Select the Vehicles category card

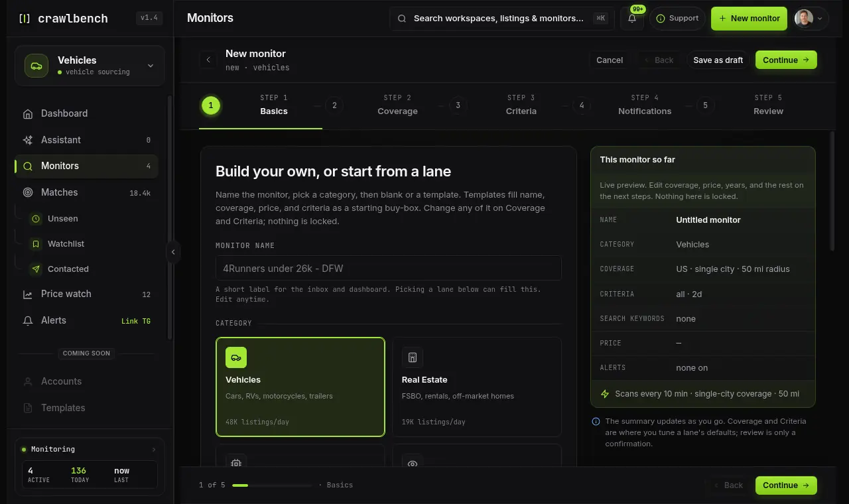300,387
